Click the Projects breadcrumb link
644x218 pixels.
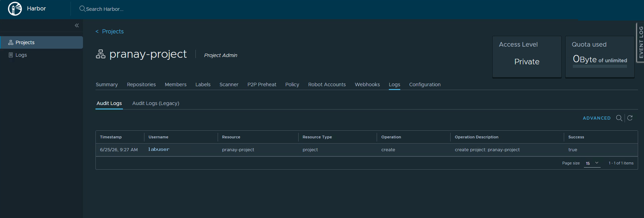tap(113, 31)
